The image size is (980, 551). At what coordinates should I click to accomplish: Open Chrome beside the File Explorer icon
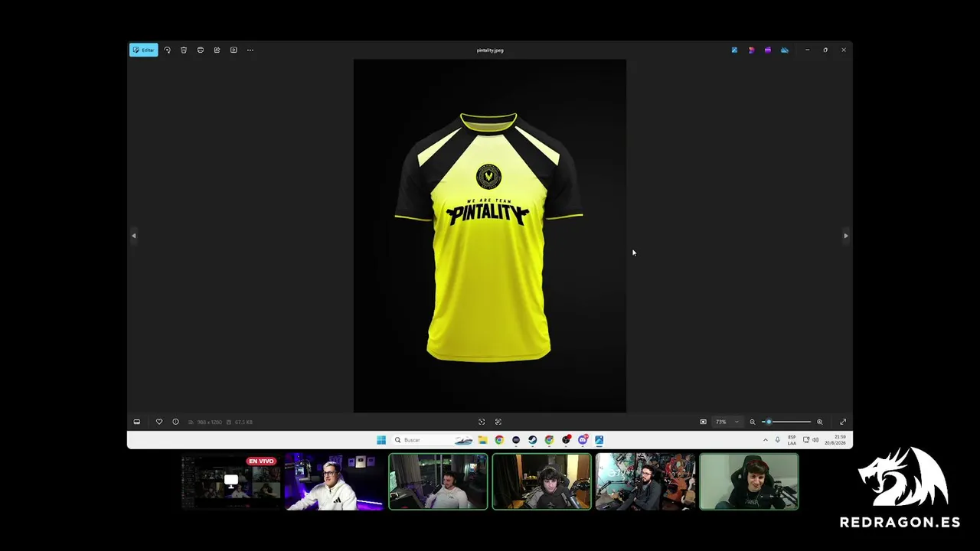click(499, 440)
